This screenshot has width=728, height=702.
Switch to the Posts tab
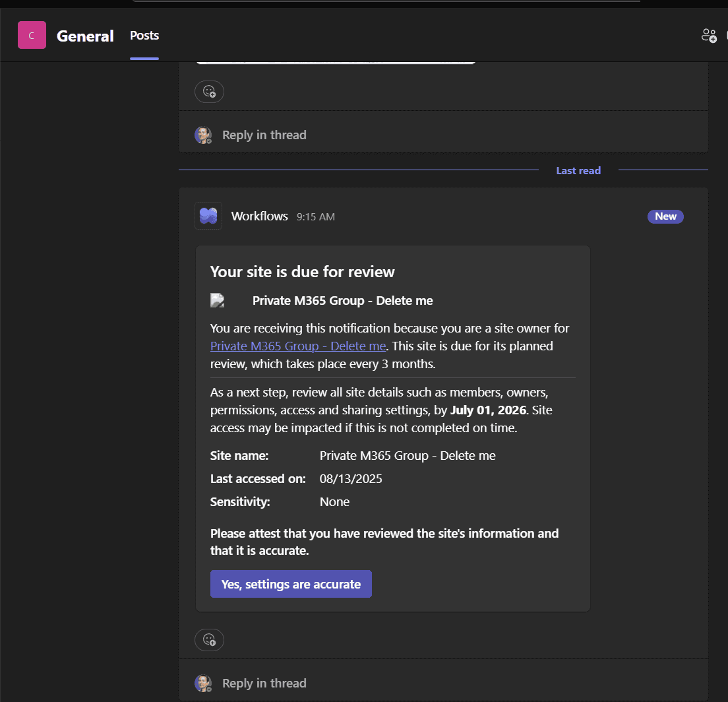144,36
